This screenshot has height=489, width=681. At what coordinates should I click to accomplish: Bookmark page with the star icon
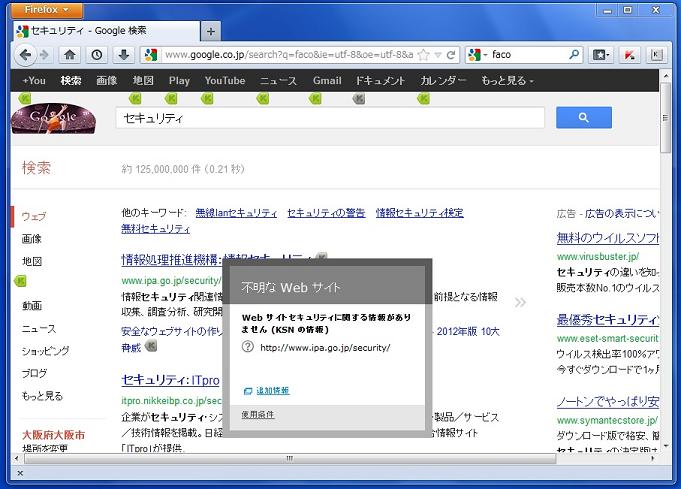(x=423, y=55)
